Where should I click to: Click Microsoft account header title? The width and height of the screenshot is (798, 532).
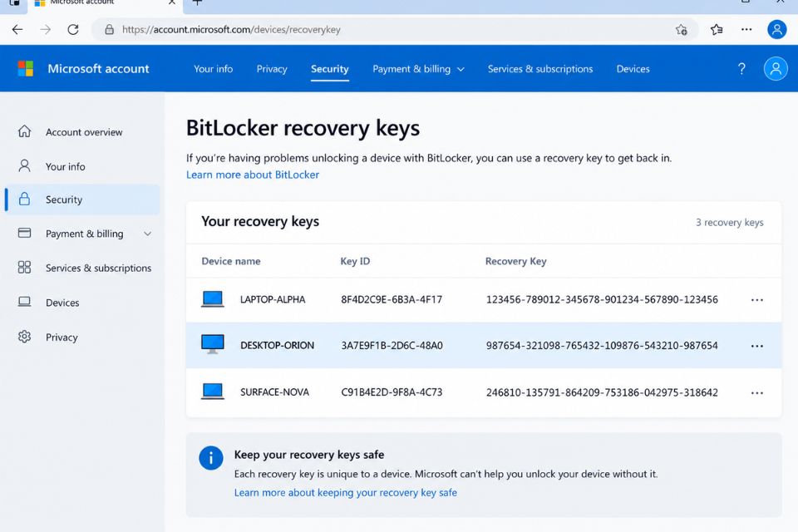tap(98, 69)
